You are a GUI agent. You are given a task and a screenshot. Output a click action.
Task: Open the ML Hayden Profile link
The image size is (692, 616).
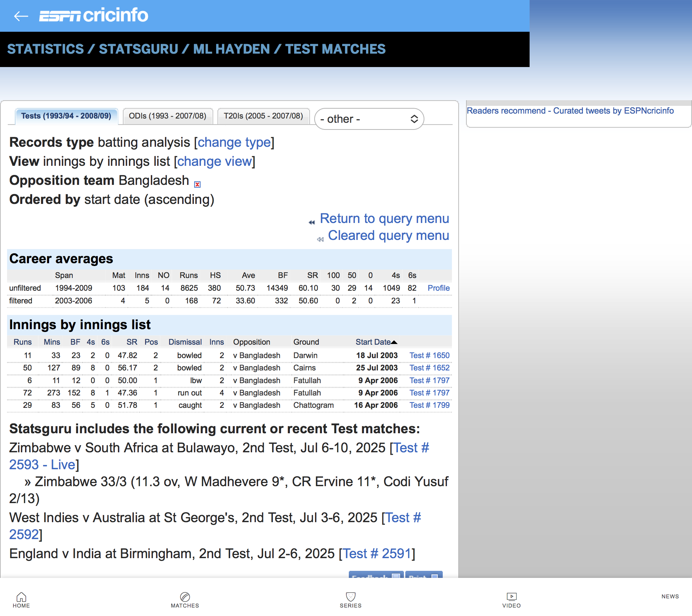[x=439, y=288]
